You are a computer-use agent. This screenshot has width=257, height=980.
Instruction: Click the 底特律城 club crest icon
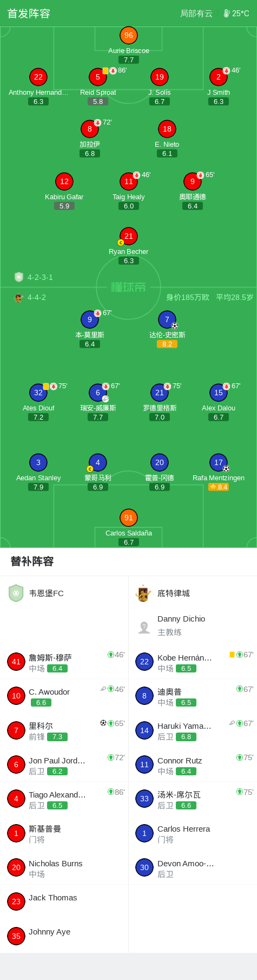(x=143, y=593)
